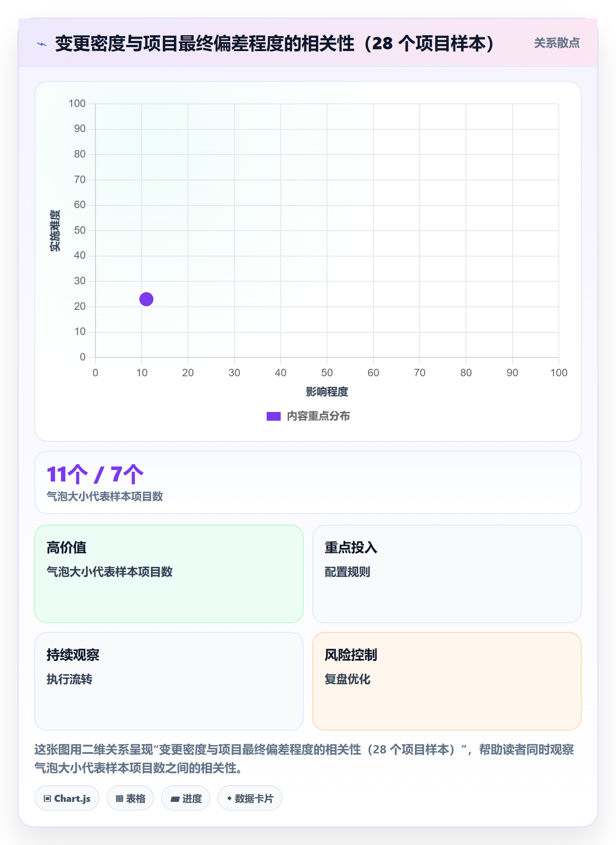Click the 11个 / 7个 metric value
This screenshot has width=616, height=845.
(95, 474)
